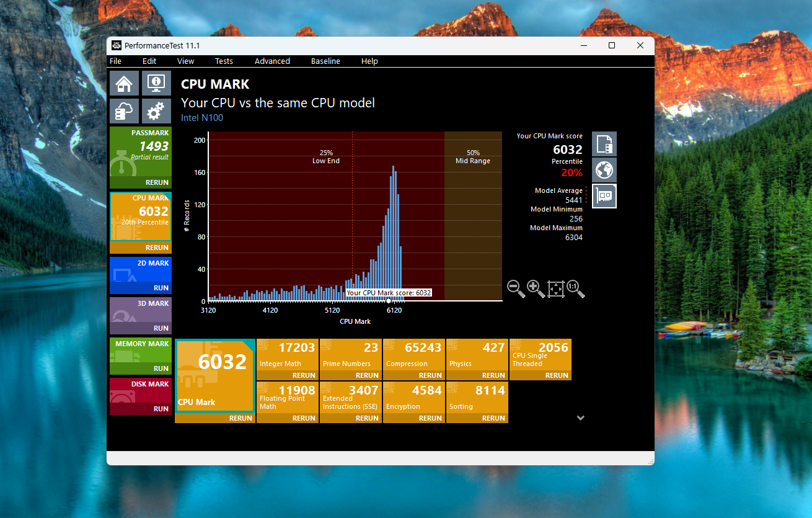Click the 'Your CPU Mark score: 6032' chart label
Screen dimensions: 812x518
pos(389,293)
